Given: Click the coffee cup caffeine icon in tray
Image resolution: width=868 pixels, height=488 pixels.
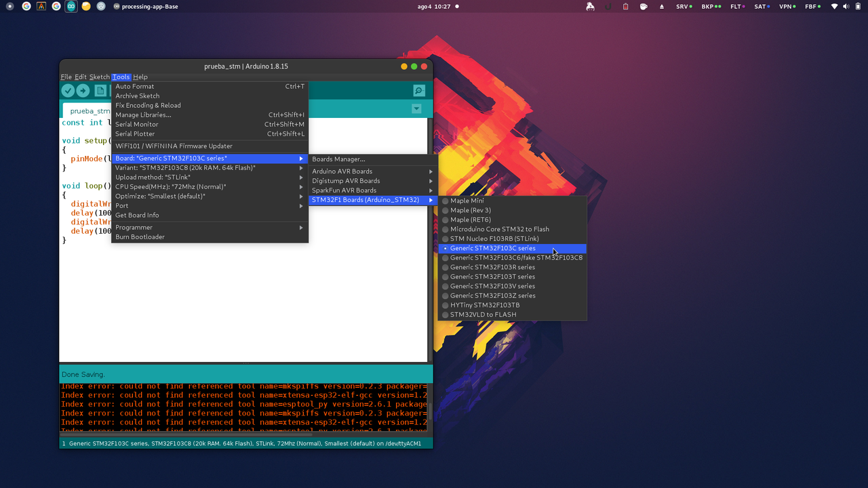Looking at the screenshot, I should point(644,6).
